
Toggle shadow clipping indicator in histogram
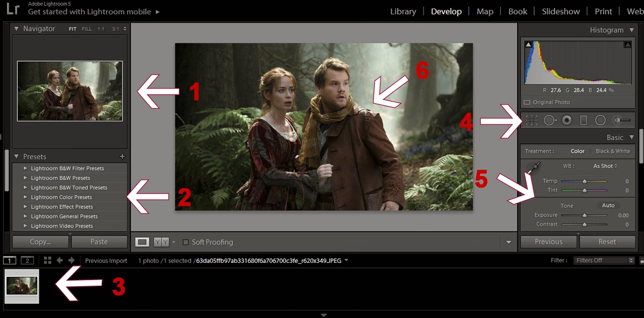[x=529, y=45]
